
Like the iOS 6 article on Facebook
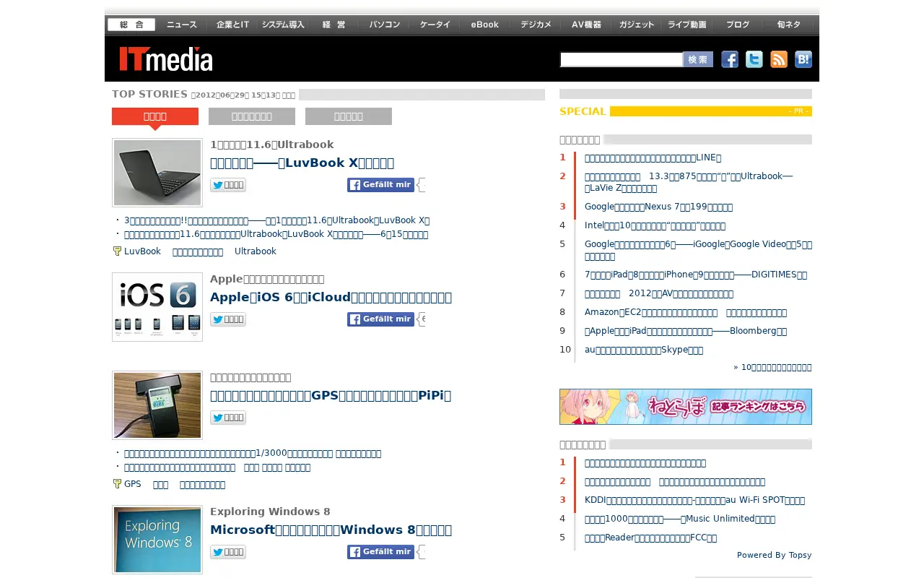click(380, 319)
